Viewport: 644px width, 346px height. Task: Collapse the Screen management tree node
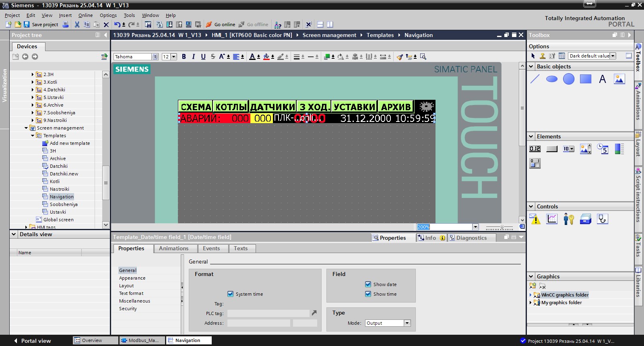pyautogui.click(x=26, y=128)
